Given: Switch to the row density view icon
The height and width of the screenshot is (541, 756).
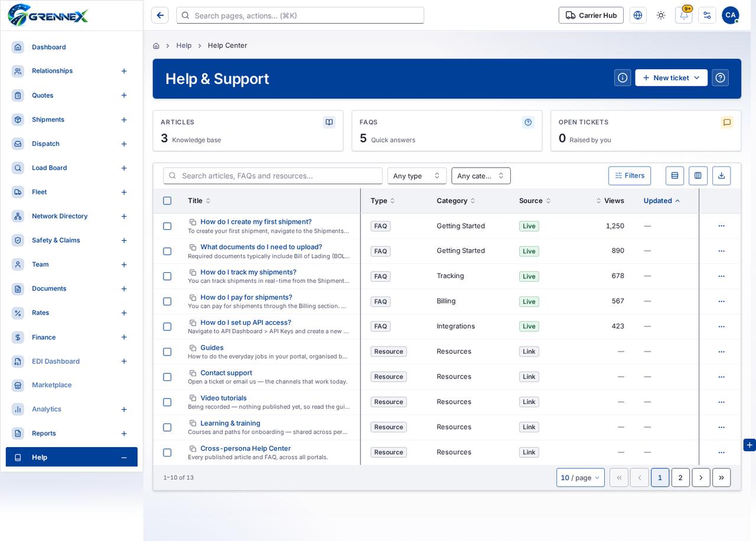Looking at the screenshot, I should (x=674, y=175).
